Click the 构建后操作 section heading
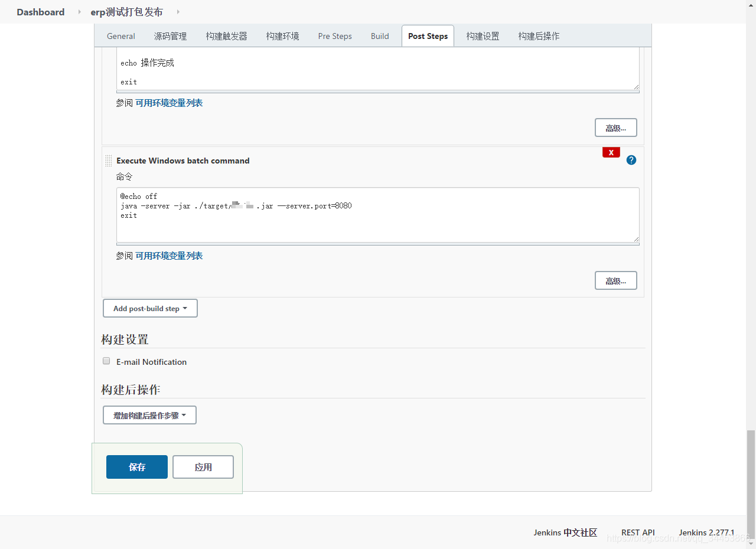This screenshot has width=756, height=549. [x=131, y=390]
